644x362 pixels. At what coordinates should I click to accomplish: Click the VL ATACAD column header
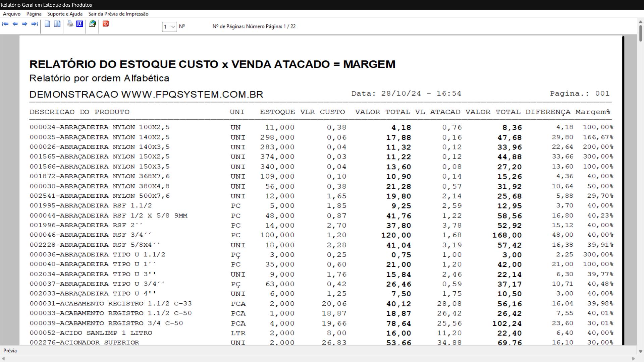tap(437, 112)
